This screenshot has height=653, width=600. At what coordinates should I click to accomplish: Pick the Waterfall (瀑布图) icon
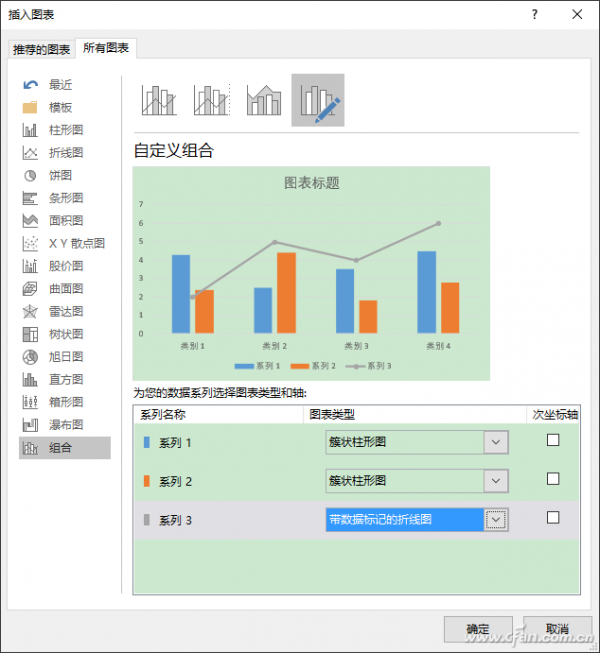point(30,425)
